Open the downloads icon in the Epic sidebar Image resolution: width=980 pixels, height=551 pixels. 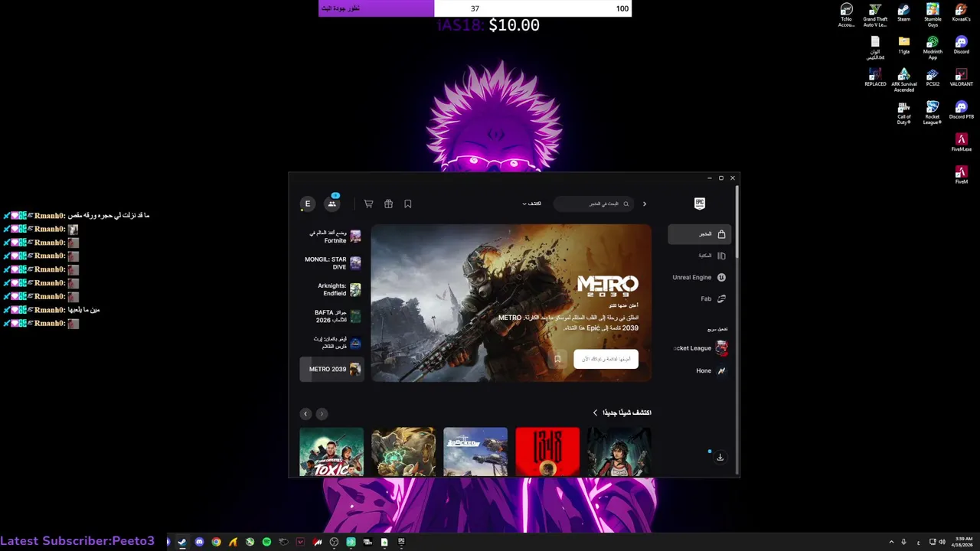[x=720, y=457]
